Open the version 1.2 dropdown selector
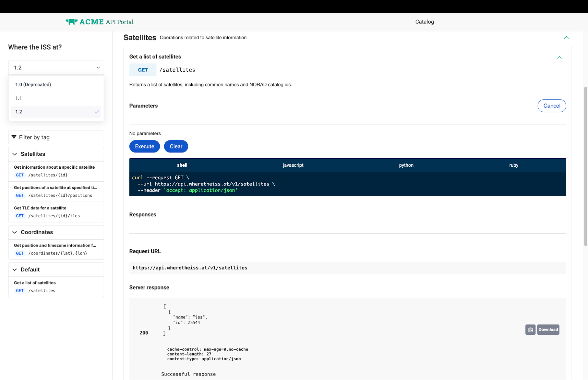This screenshot has height=380, width=588. pyautogui.click(x=56, y=68)
